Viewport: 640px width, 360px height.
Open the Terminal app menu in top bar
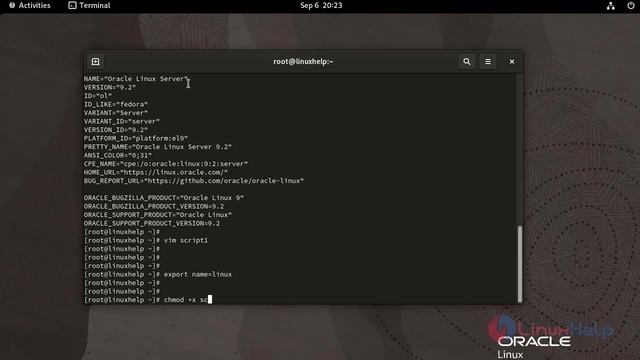(89, 5)
